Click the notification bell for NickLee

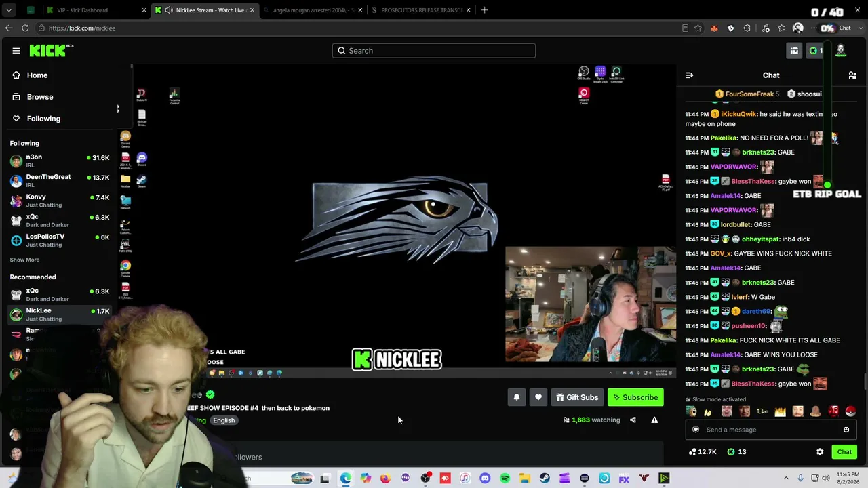click(517, 398)
